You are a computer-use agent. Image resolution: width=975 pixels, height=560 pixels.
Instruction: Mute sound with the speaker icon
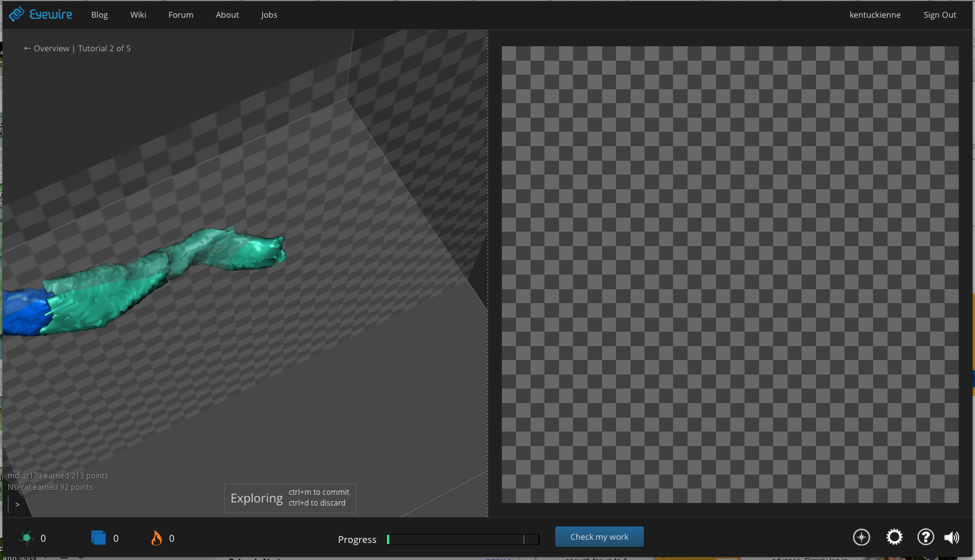coord(951,537)
